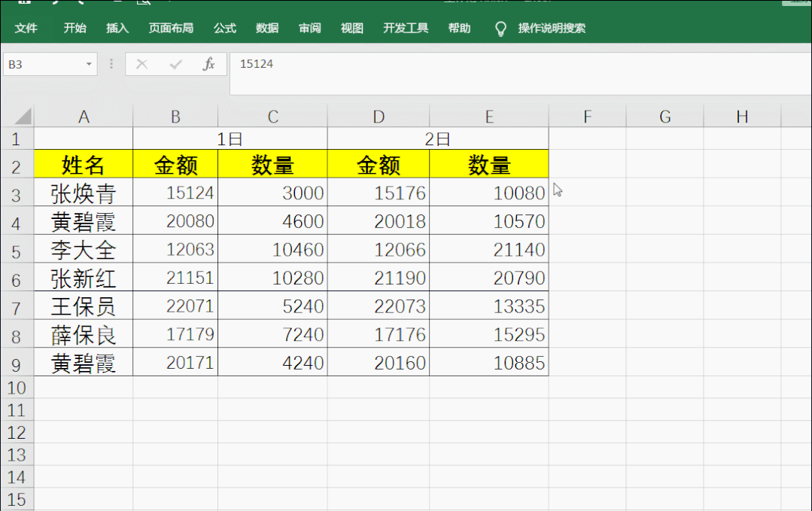Click the select-all corner triangle
Image resolution: width=812 pixels, height=511 pixels.
tap(23, 117)
